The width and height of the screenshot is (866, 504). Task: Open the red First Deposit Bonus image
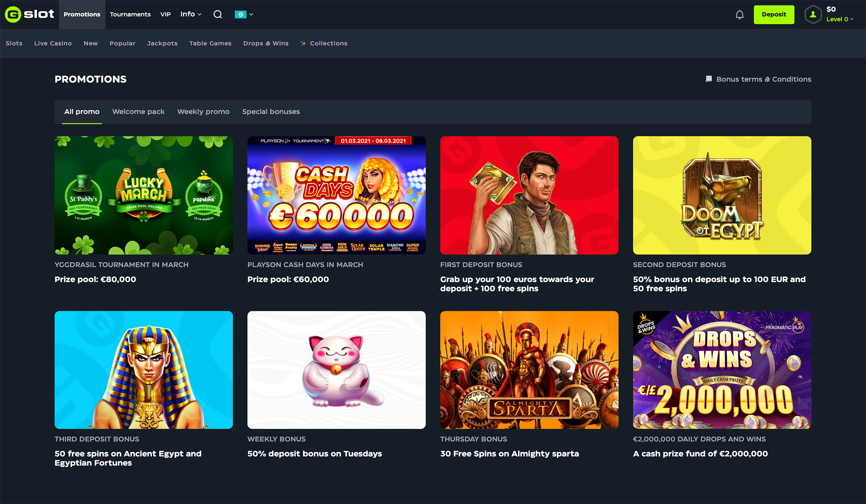[x=529, y=195]
